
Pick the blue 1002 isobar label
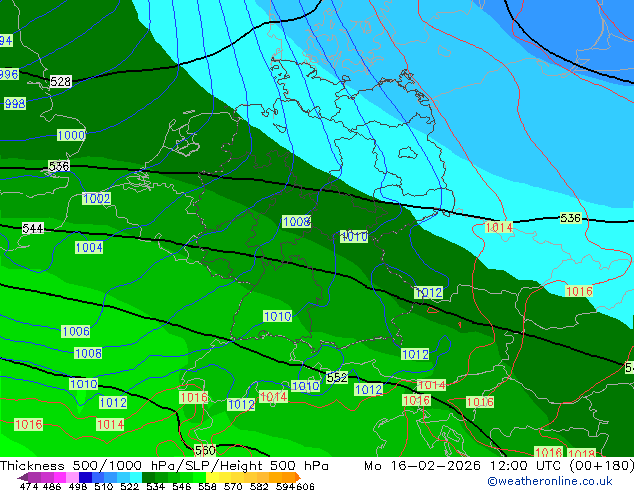point(96,199)
